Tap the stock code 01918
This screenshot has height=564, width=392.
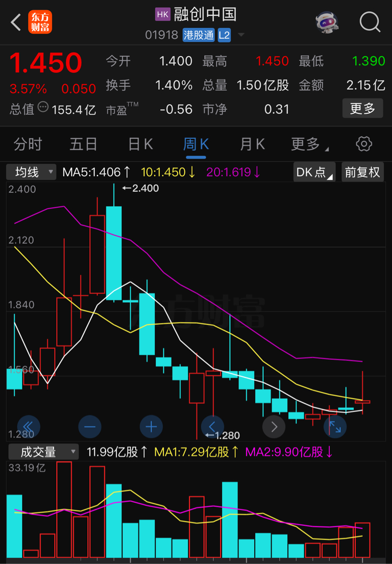coord(161,35)
